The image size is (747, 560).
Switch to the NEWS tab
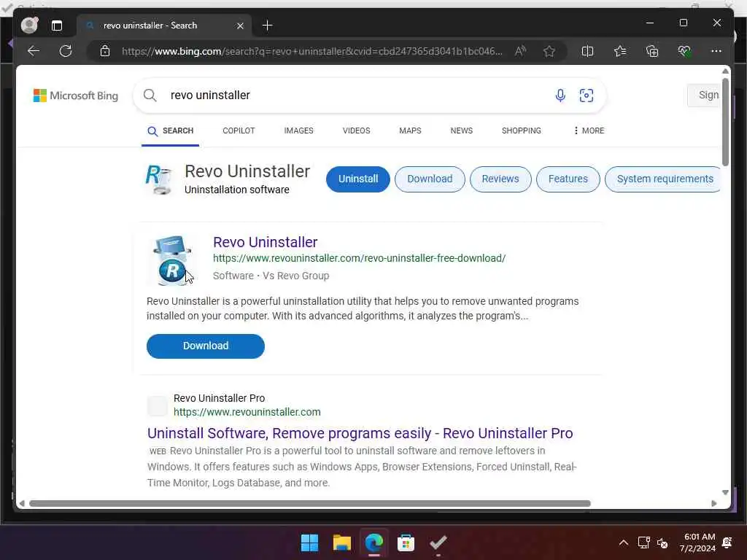click(x=462, y=131)
